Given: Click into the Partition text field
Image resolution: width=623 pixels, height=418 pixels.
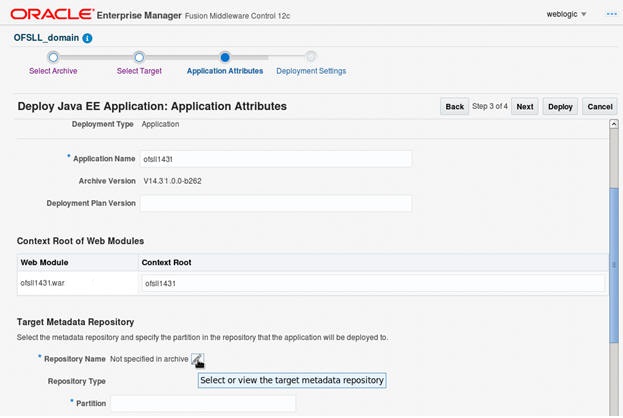Looking at the screenshot, I should click(x=203, y=403).
